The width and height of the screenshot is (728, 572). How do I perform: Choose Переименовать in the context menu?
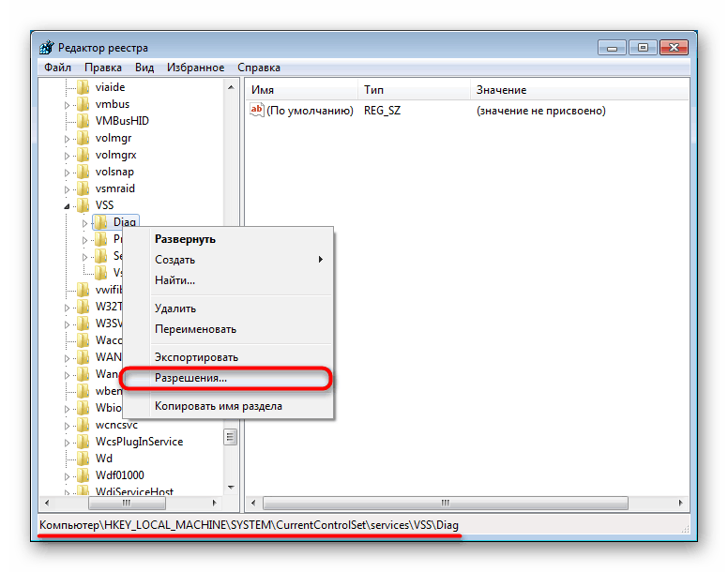tap(227, 329)
